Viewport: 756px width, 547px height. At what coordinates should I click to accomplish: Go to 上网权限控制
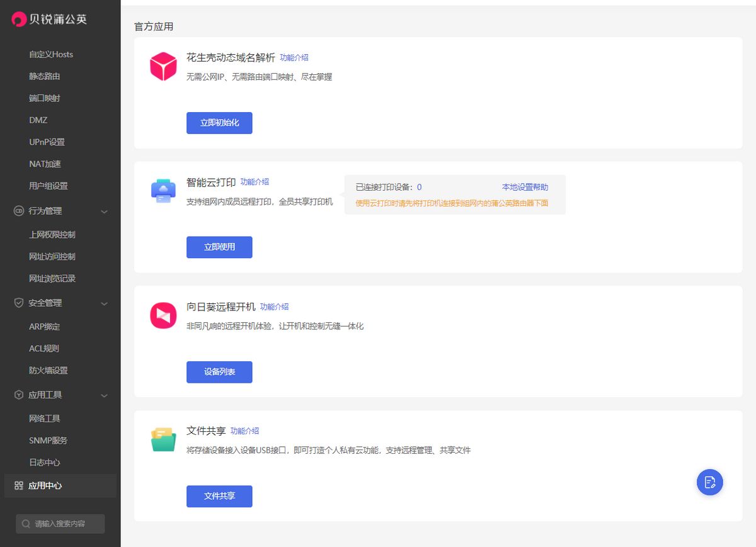52,234
